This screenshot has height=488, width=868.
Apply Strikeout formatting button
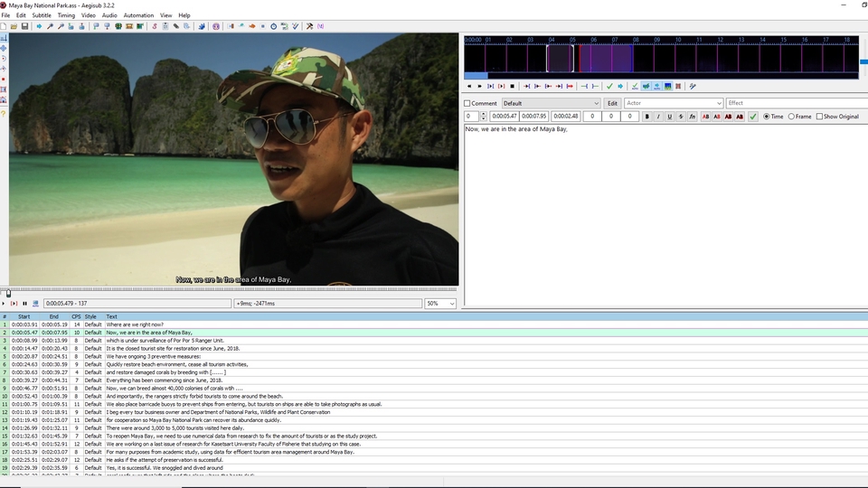coord(681,117)
